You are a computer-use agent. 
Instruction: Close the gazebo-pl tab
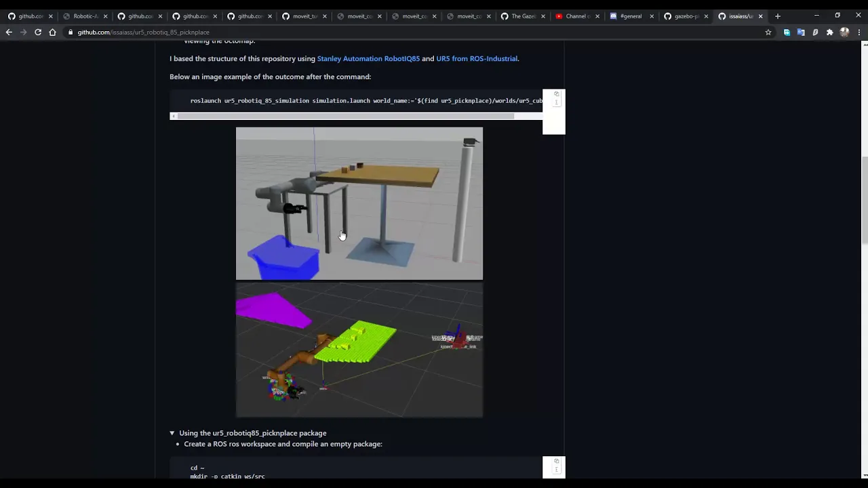(x=706, y=16)
